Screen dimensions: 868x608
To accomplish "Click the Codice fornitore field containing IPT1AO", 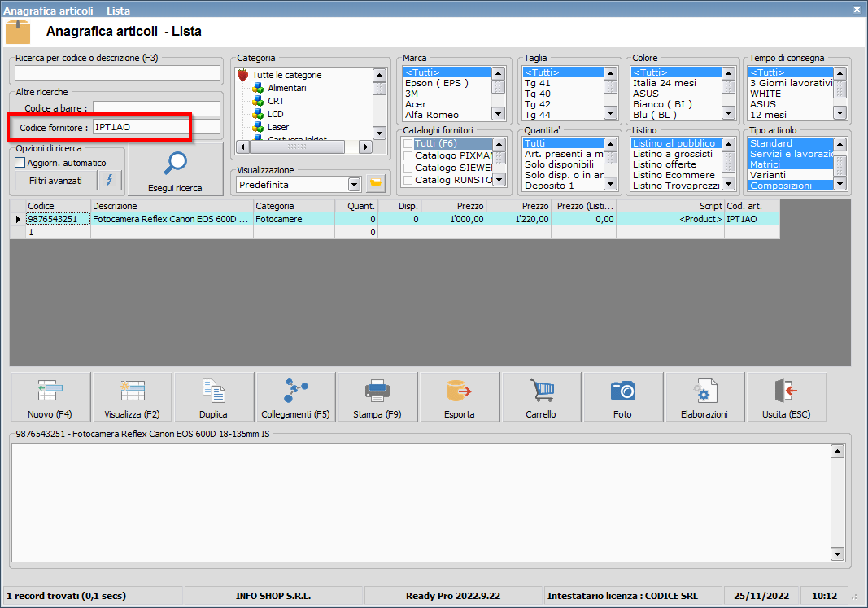I will (157, 127).
